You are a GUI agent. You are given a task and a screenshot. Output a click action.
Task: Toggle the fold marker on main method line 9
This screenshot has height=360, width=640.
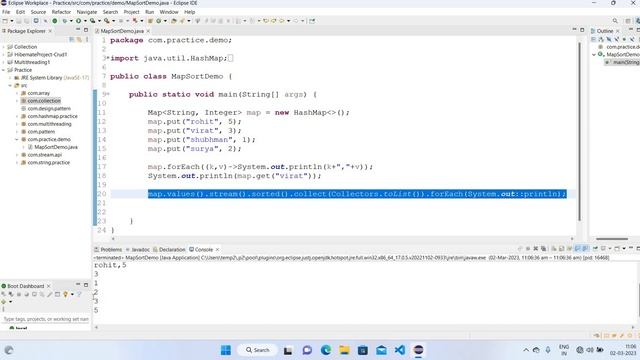pos(108,94)
